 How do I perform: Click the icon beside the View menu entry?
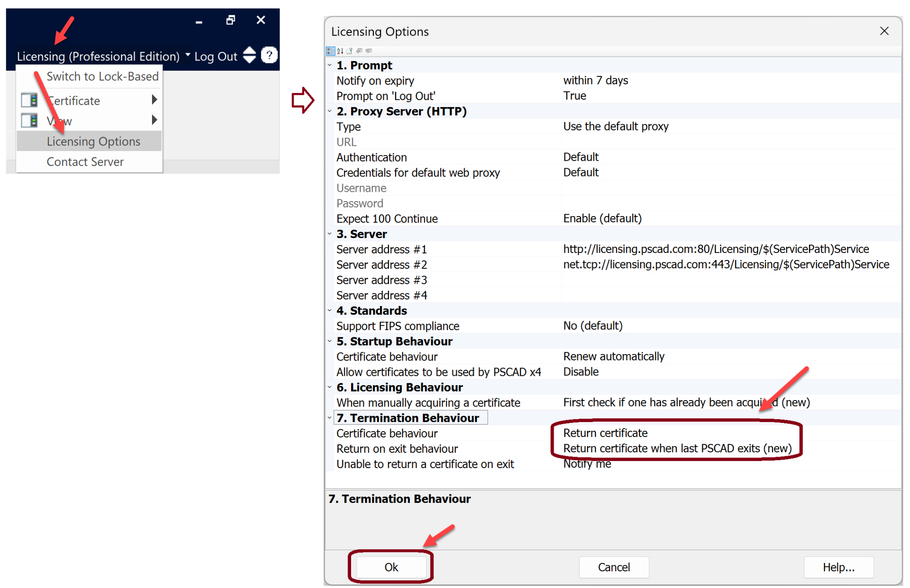[x=29, y=120]
